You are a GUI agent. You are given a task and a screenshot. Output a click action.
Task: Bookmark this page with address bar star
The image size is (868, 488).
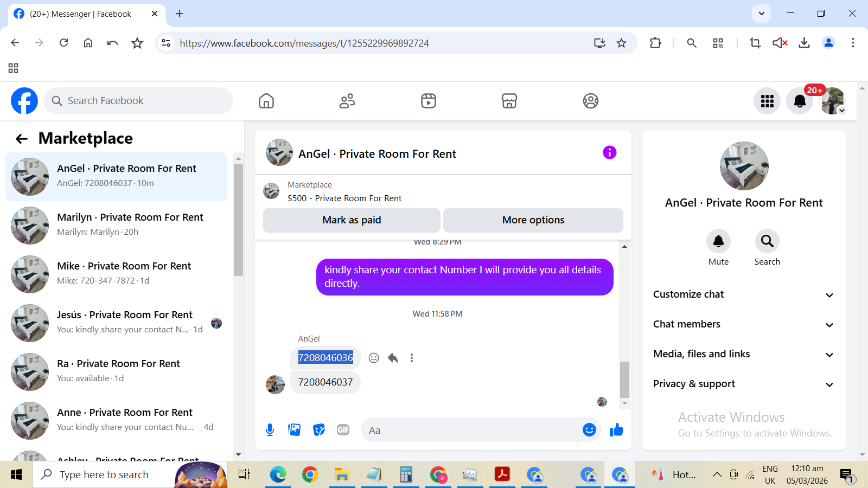click(622, 43)
